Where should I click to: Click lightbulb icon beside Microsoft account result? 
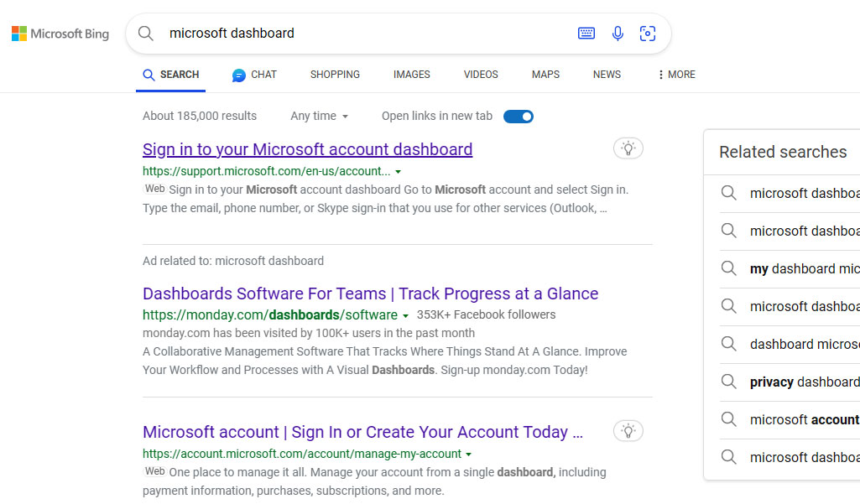[628, 431]
